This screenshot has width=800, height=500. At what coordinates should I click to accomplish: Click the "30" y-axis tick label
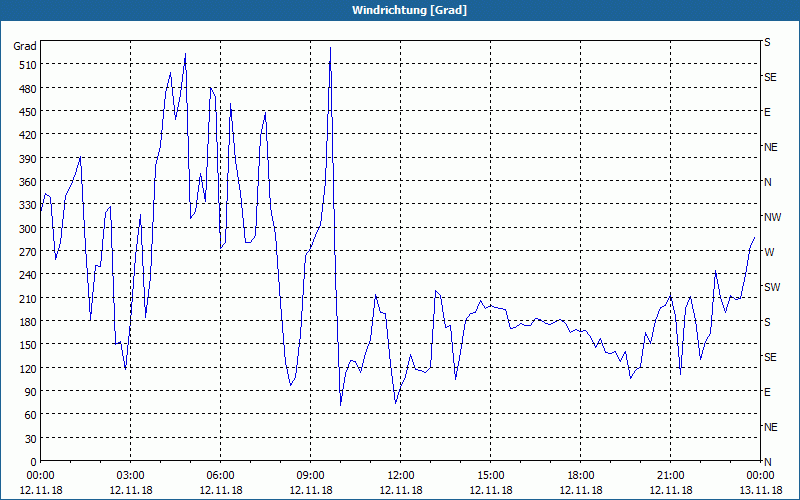(30, 439)
